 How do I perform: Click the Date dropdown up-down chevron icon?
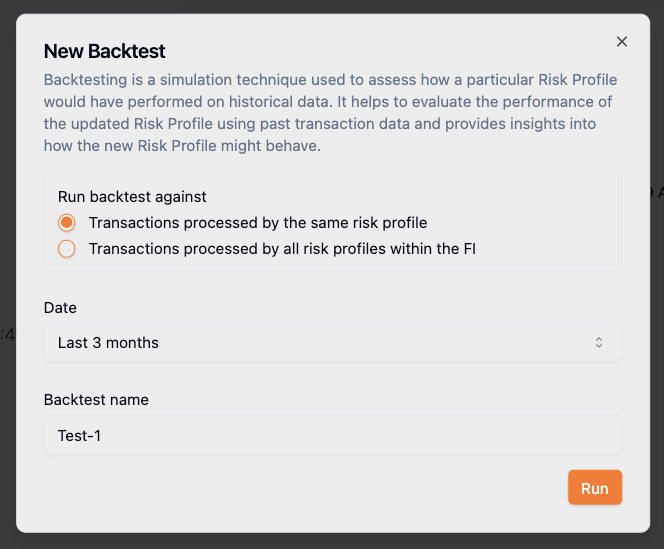pos(599,342)
